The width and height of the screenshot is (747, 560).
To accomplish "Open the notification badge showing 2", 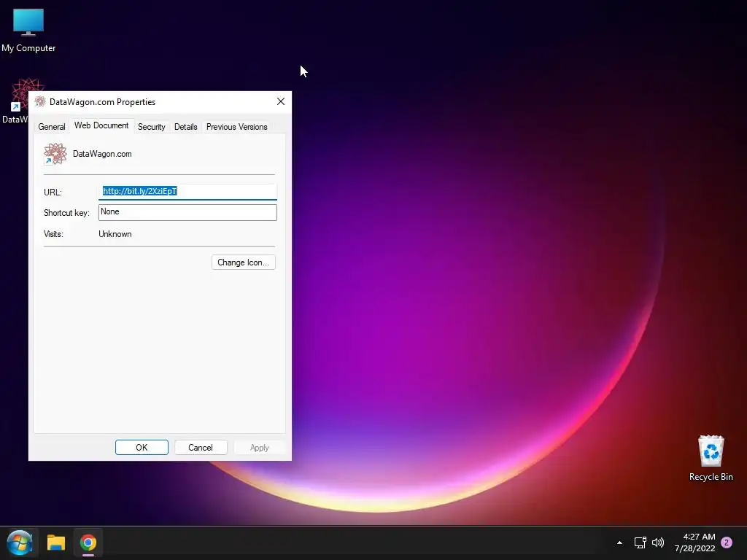I will pyautogui.click(x=727, y=542).
